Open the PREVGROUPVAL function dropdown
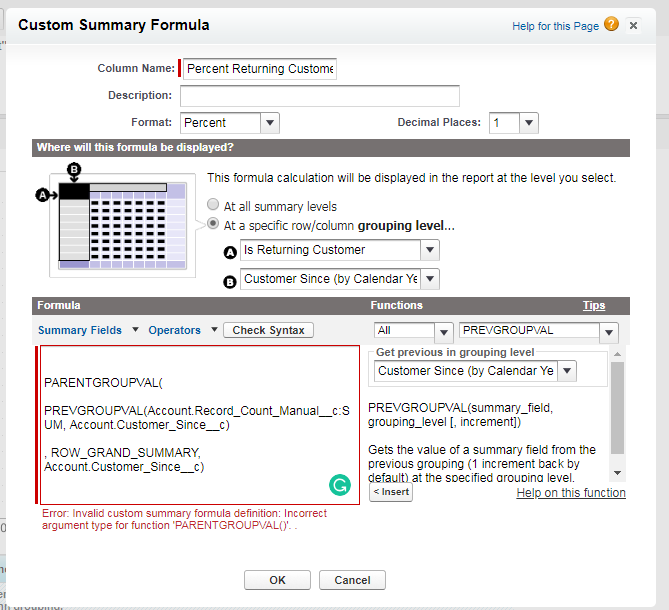The height and width of the screenshot is (610, 669). [x=538, y=331]
